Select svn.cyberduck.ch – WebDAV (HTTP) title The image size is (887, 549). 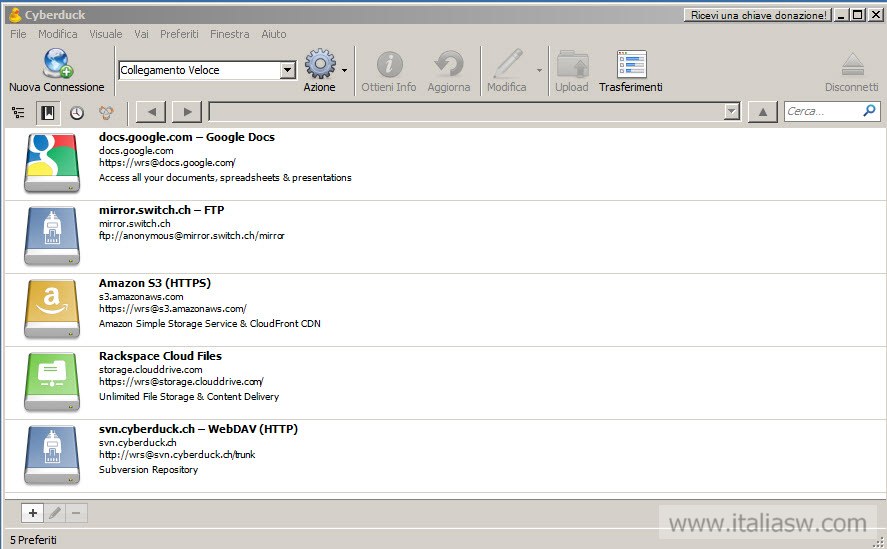point(198,429)
